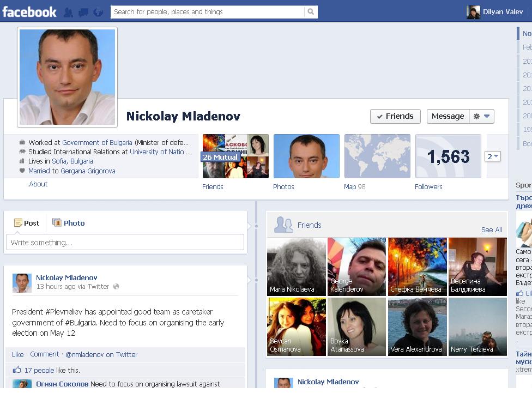Open the About link

(38, 184)
